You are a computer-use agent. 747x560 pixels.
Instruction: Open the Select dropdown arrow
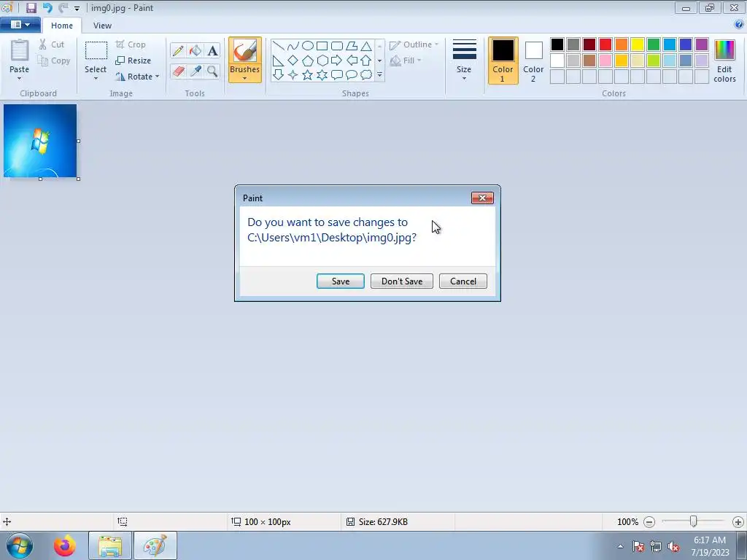(96, 79)
